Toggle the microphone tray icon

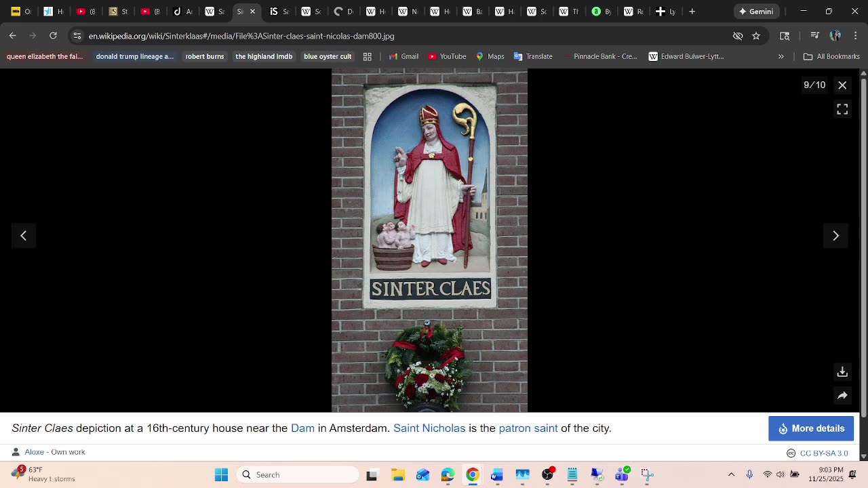[749, 474]
